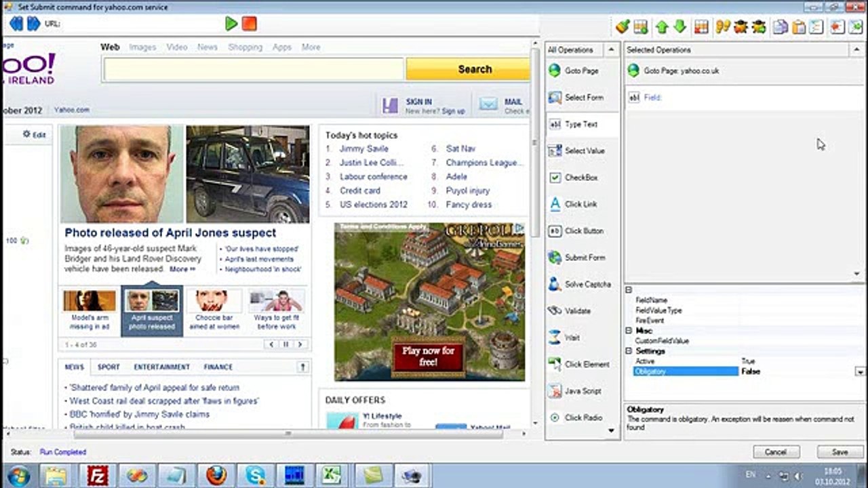This screenshot has height=488, width=868.
Task: Open Obligatory value dropdown arrow
Action: pos(860,371)
